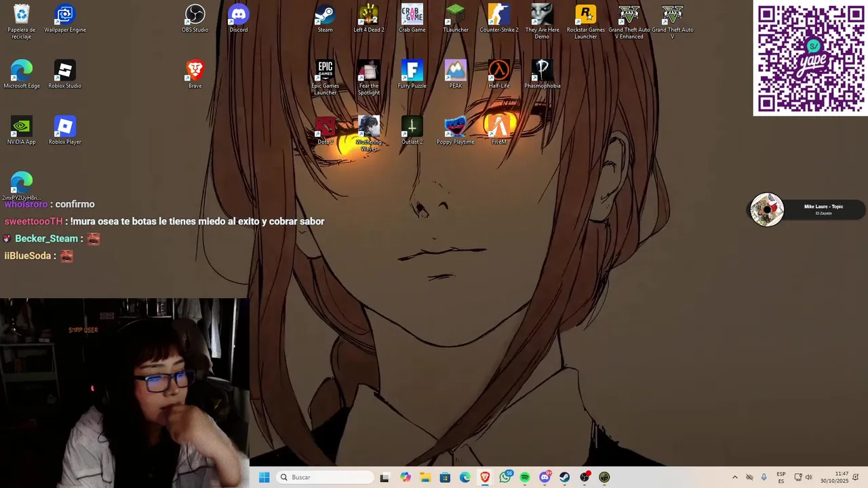The image size is (868, 488).
Task: Select the They Are Here Demo icon
Action: [x=542, y=22]
